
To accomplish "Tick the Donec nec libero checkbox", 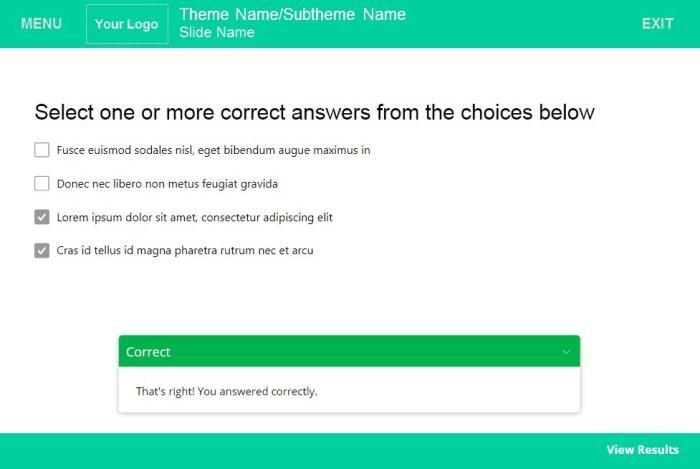I will (x=42, y=184).
